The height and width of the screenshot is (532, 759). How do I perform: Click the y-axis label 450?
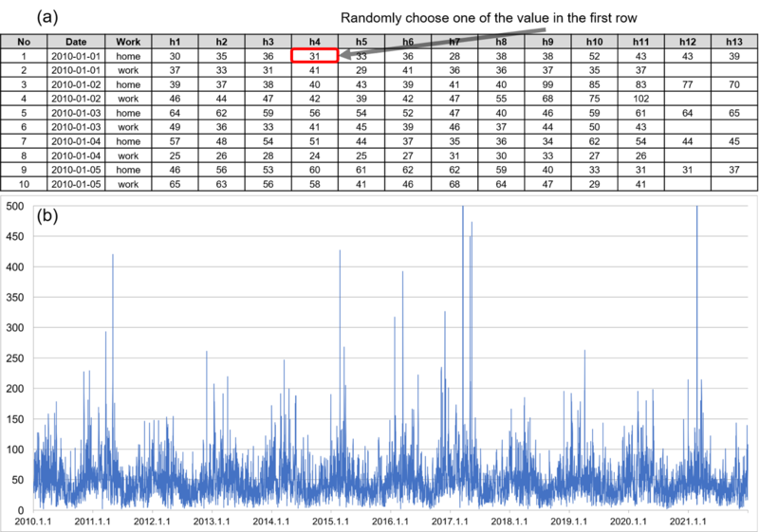(x=14, y=236)
